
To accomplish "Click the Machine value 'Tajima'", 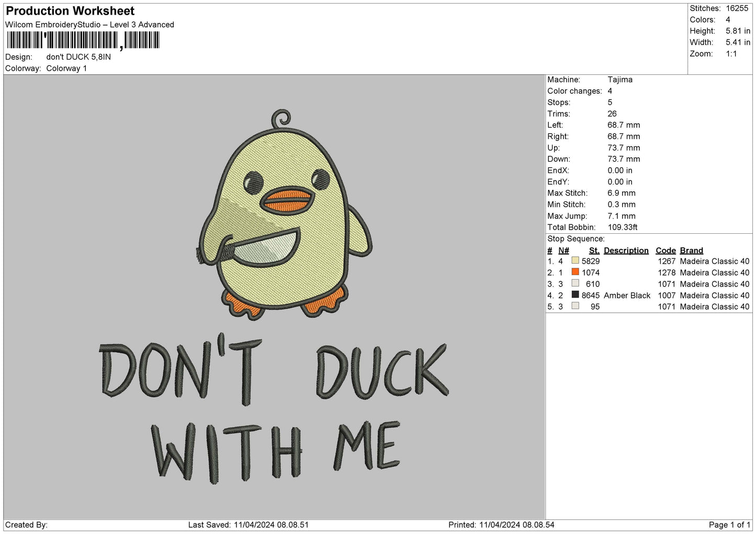I will click(620, 79).
